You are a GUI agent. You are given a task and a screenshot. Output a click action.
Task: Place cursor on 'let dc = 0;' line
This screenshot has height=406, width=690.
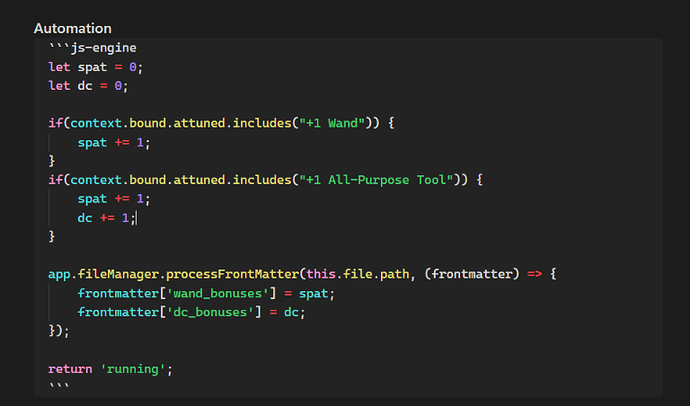coord(88,86)
